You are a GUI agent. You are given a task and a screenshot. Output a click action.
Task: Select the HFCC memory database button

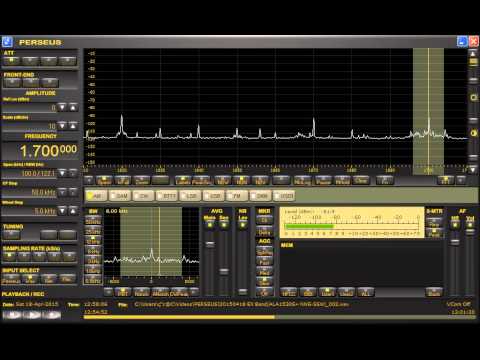coord(289,293)
